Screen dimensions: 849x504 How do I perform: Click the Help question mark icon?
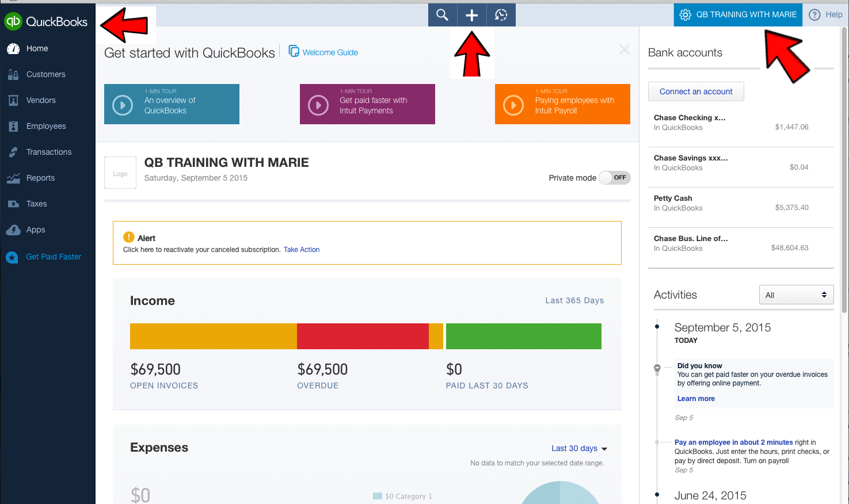point(814,15)
